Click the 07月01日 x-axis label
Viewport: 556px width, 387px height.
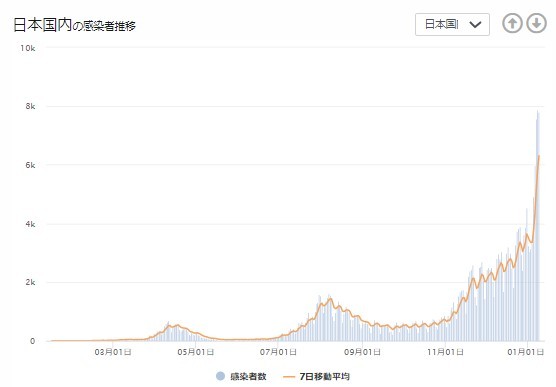click(278, 352)
